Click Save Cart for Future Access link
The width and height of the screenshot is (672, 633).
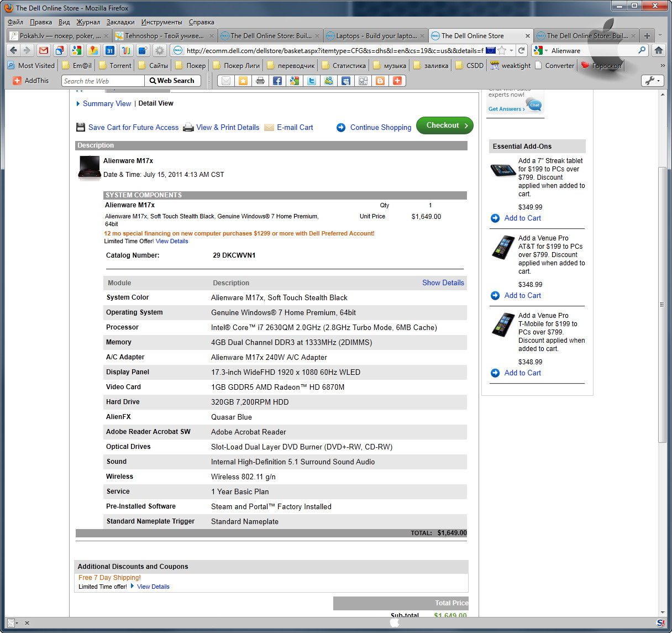tap(133, 127)
